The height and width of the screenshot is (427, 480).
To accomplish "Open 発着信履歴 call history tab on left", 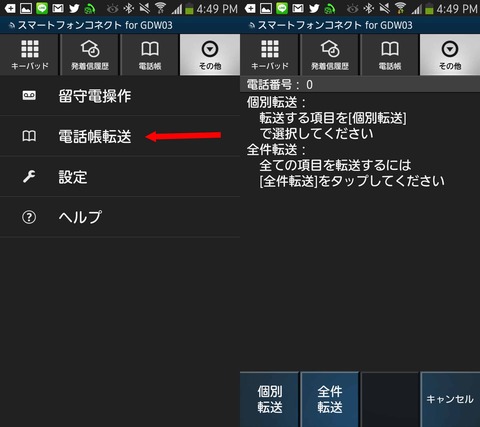I will pyautogui.click(x=90, y=55).
